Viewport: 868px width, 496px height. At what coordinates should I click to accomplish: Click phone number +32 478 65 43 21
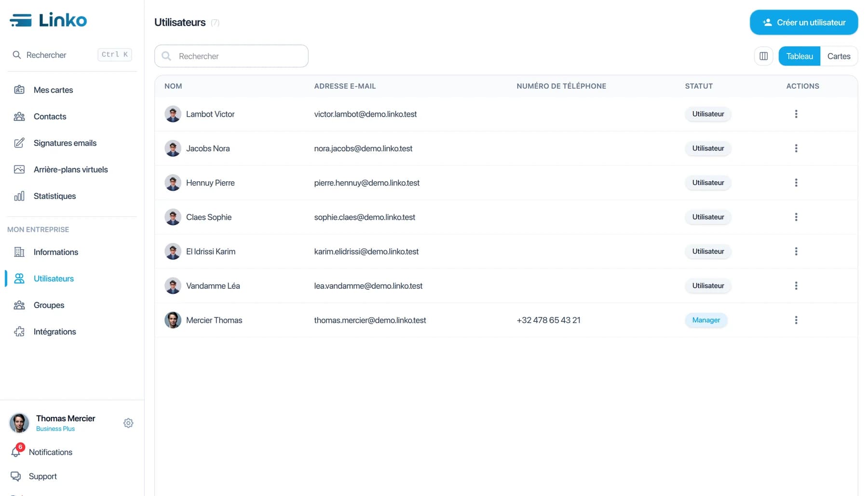click(548, 320)
